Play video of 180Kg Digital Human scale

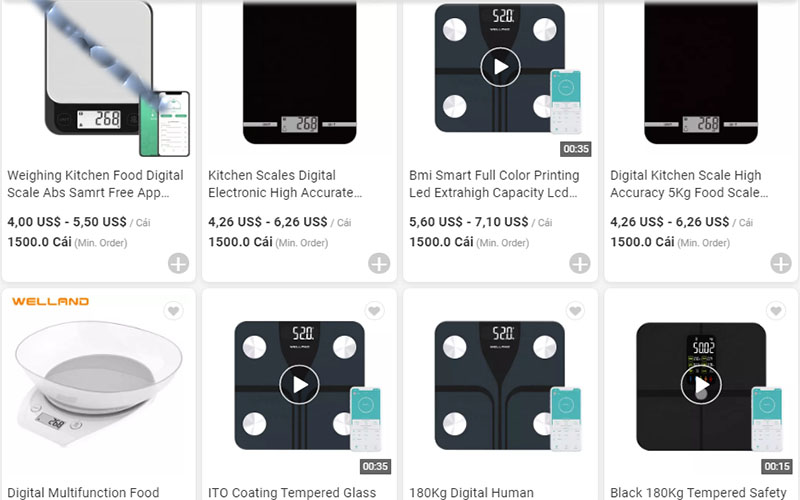(x=500, y=385)
